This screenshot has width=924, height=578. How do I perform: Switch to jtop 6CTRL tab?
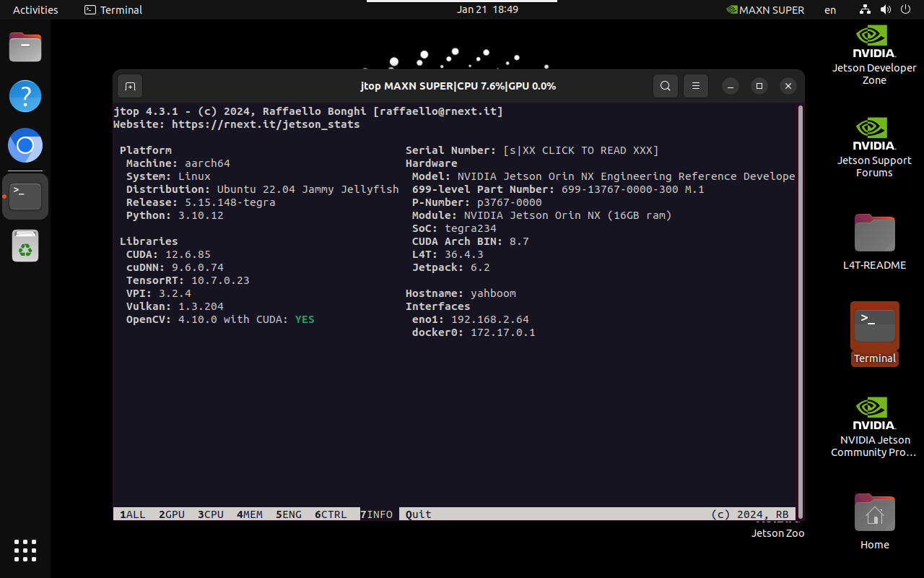(331, 514)
